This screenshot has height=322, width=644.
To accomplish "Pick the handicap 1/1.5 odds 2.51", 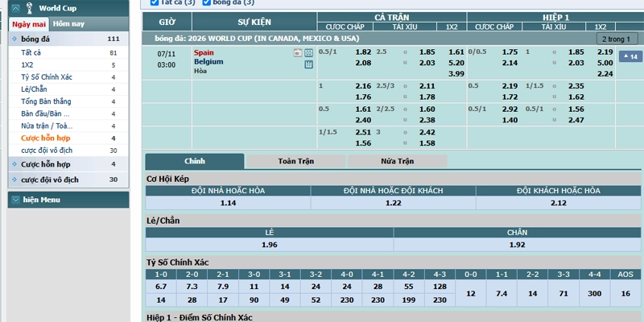I will pos(364,132).
